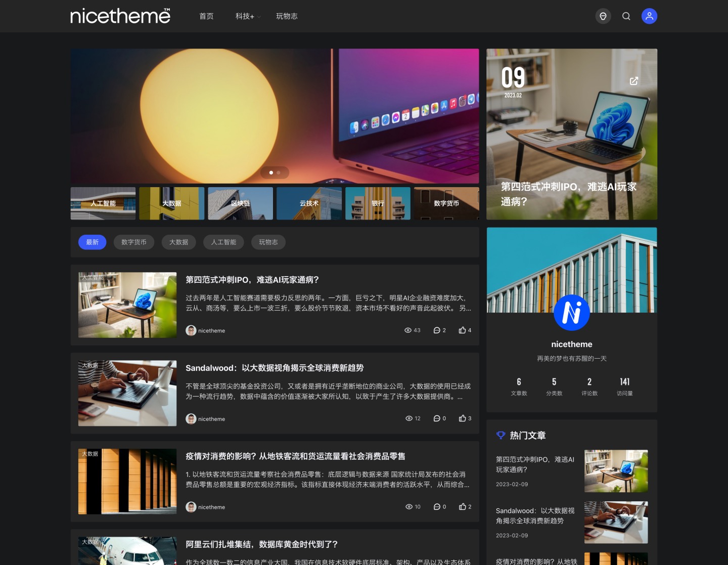This screenshot has width=728, height=565.
Task: Like the Sandalwood article
Action: pos(462,418)
